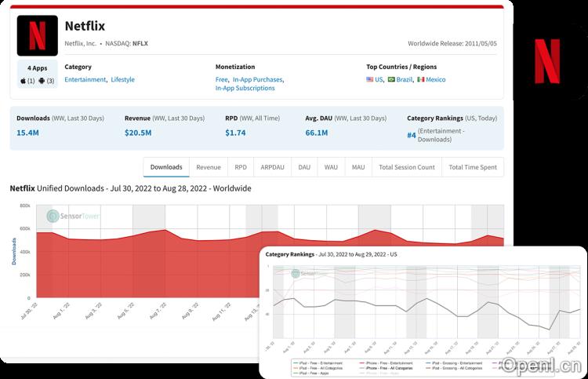Select the Apple iOS apps icon
The image size is (588, 379).
(24, 81)
